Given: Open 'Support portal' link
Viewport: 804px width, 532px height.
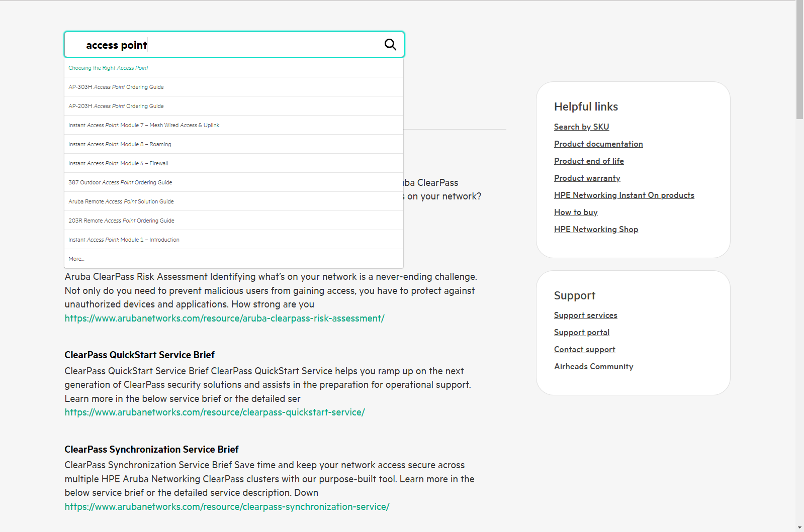Looking at the screenshot, I should tap(581, 333).
